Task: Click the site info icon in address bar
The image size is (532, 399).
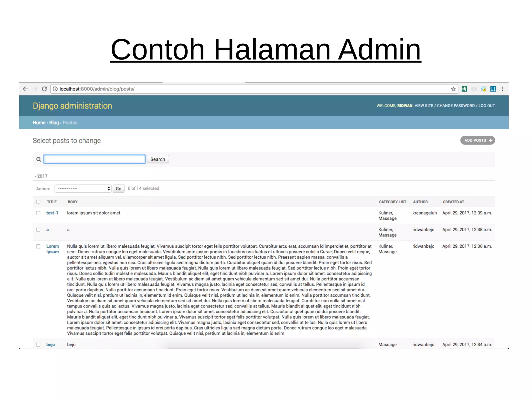Action: coord(55,89)
